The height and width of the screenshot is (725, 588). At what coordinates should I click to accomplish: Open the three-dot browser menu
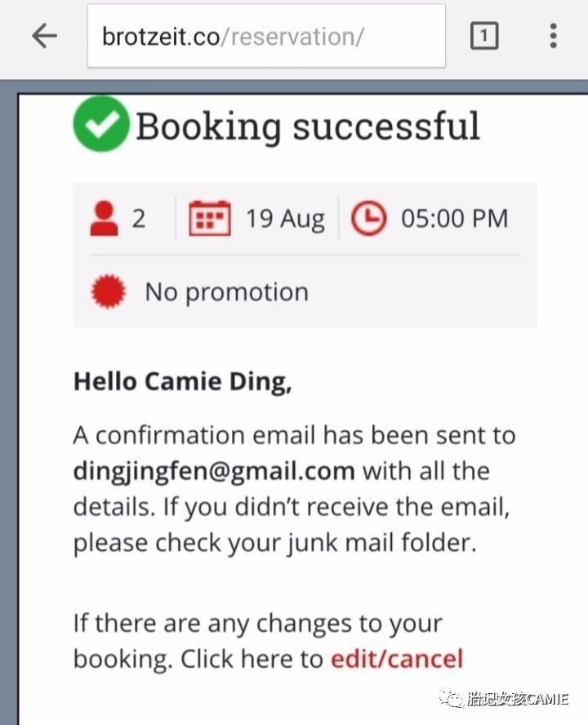(x=554, y=36)
